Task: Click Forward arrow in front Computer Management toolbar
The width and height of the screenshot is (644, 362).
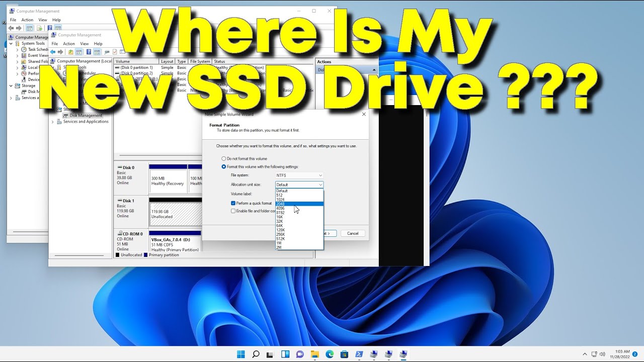Action: click(x=60, y=52)
